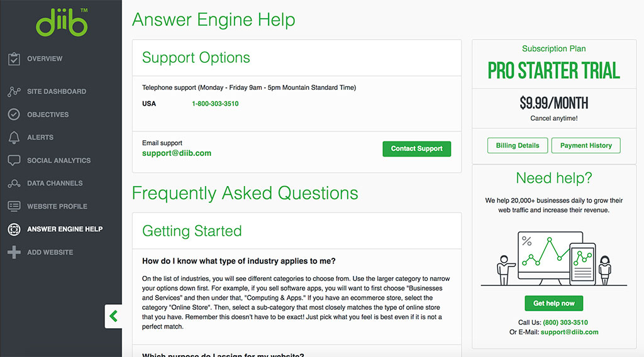
Task: Click the Get help now button
Action: pyautogui.click(x=553, y=303)
